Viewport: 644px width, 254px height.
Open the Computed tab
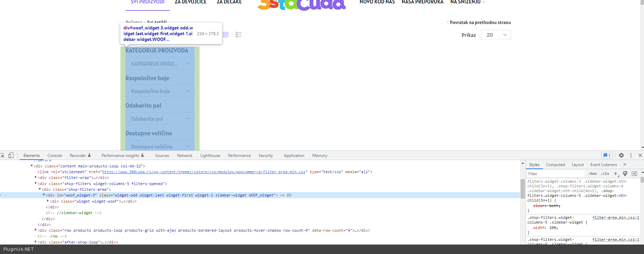[x=555, y=165]
